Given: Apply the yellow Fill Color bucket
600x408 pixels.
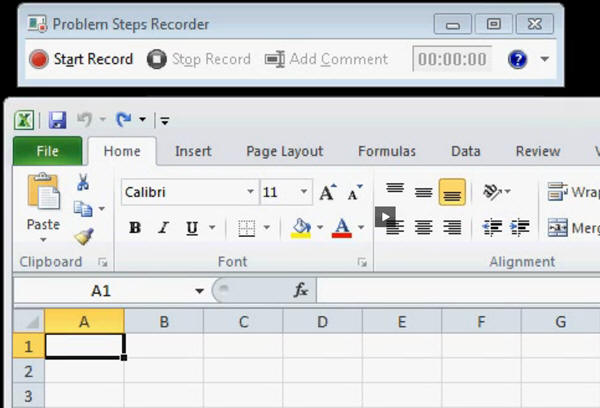Looking at the screenshot, I should pos(300,228).
